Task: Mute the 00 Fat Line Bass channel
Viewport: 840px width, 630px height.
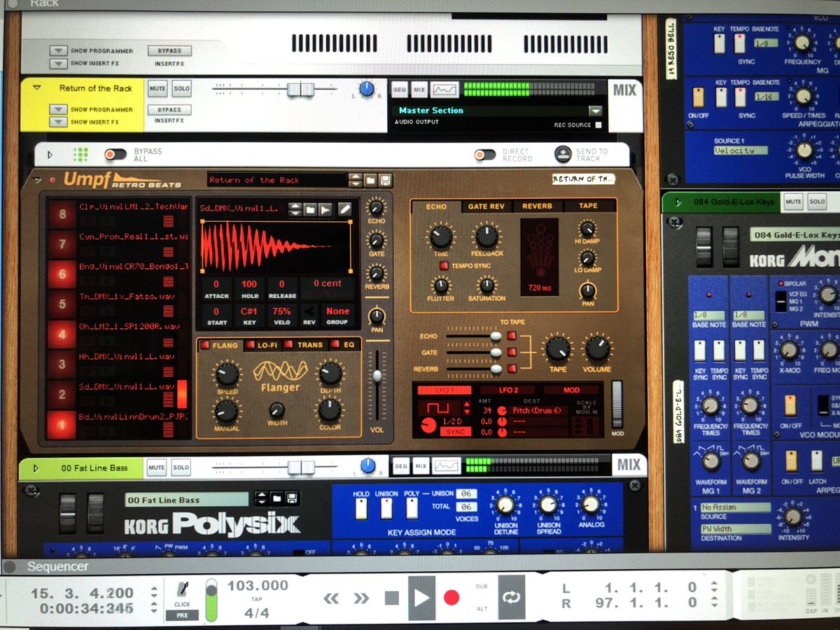Action: pos(157,468)
